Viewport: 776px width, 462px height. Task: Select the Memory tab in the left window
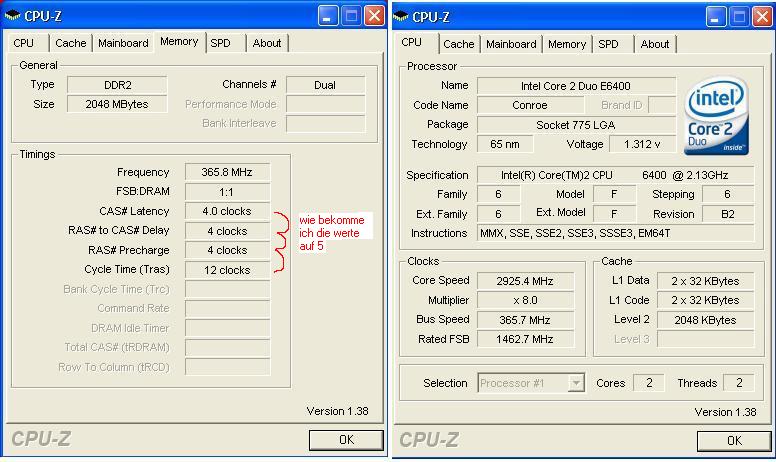[179, 42]
